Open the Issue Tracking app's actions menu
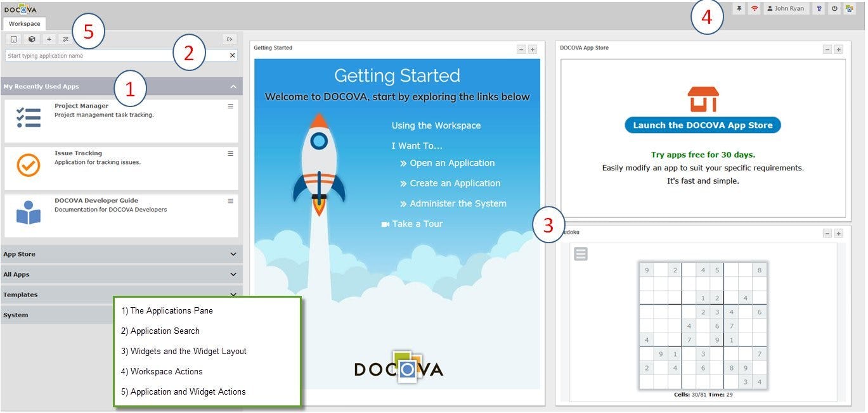 230,153
